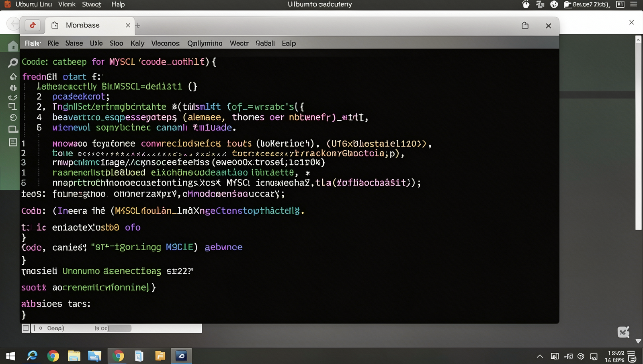Open the Vlacanos menu

point(165,43)
